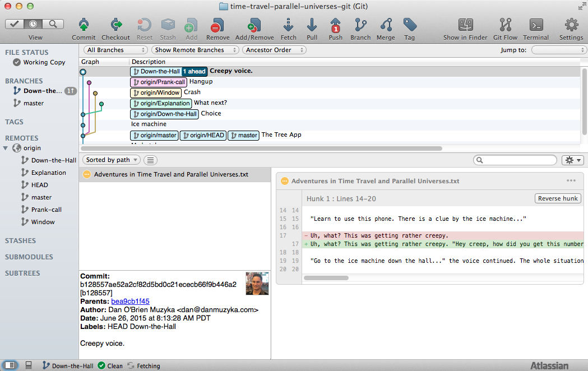Open the Sorted by path dropdown

pos(112,160)
